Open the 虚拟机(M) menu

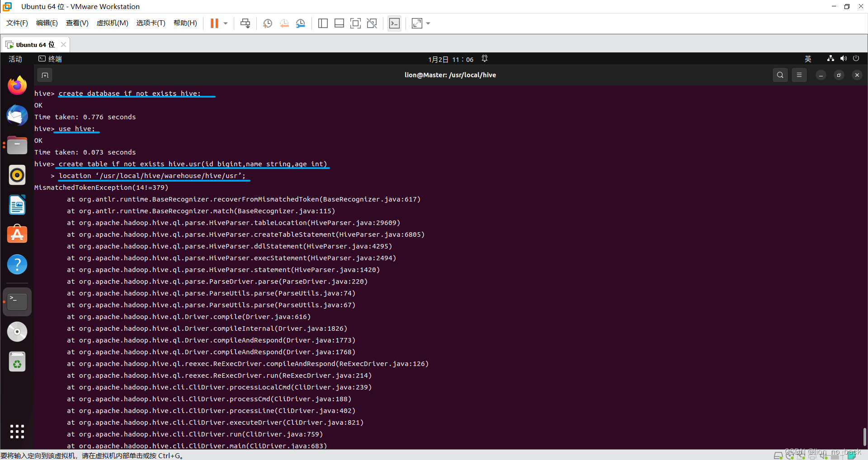tap(112, 23)
